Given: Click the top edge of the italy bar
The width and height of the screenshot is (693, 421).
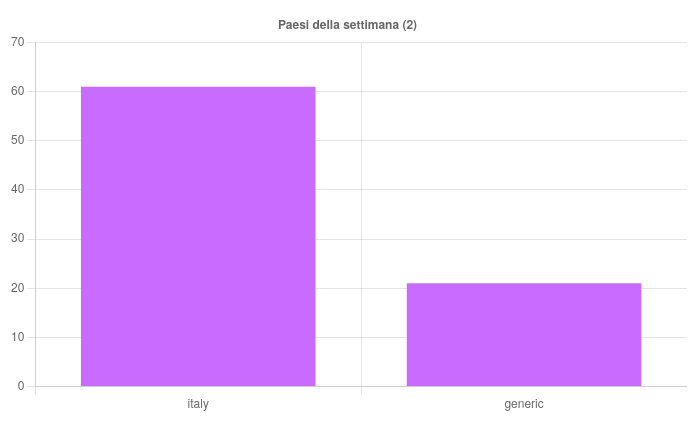Looking at the screenshot, I should click(198, 88).
